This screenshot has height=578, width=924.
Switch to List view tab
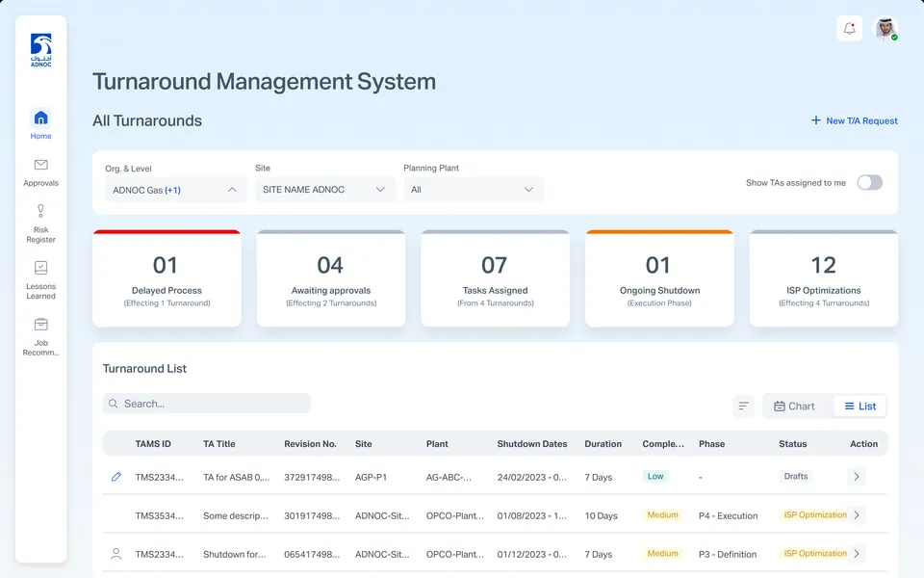coord(860,406)
